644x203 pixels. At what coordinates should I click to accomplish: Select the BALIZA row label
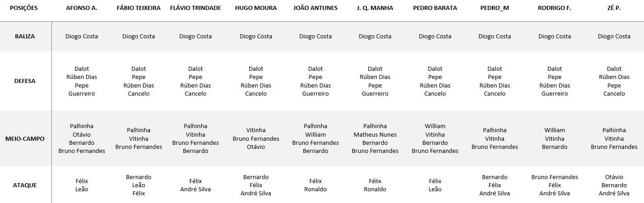pyautogui.click(x=25, y=36)
